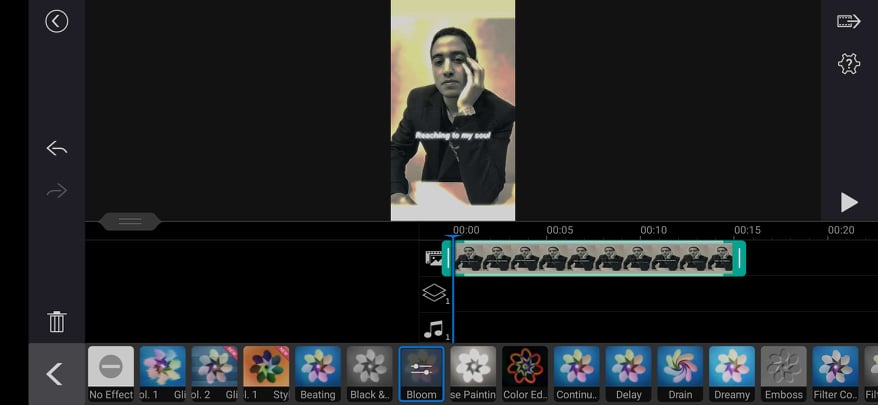The image size is (878, 405).
Task: Apply the Chinese Painting effect
Action: click(x=473, y=374)
